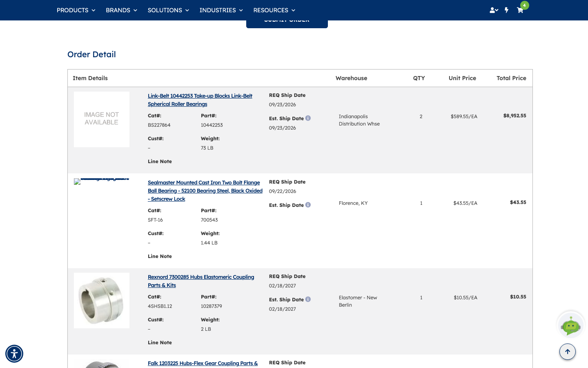Screen dimensions: 588x368
Task: Click the quick order lightning bolt icon
Action: click(x=507, y=10)
